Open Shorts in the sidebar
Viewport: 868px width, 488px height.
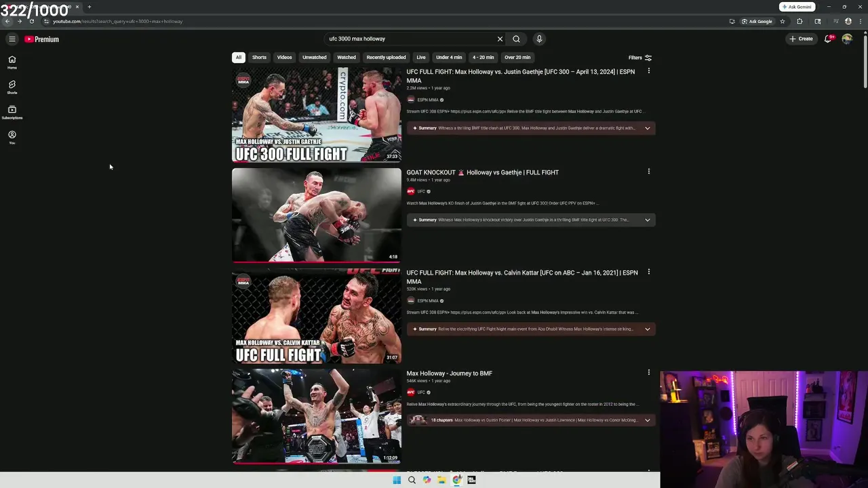12,87
